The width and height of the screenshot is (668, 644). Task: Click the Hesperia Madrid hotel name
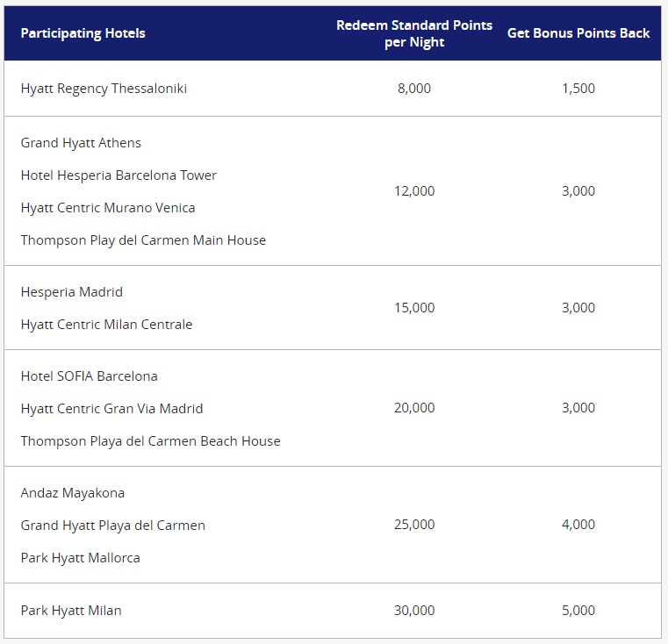tap(72, 292)
